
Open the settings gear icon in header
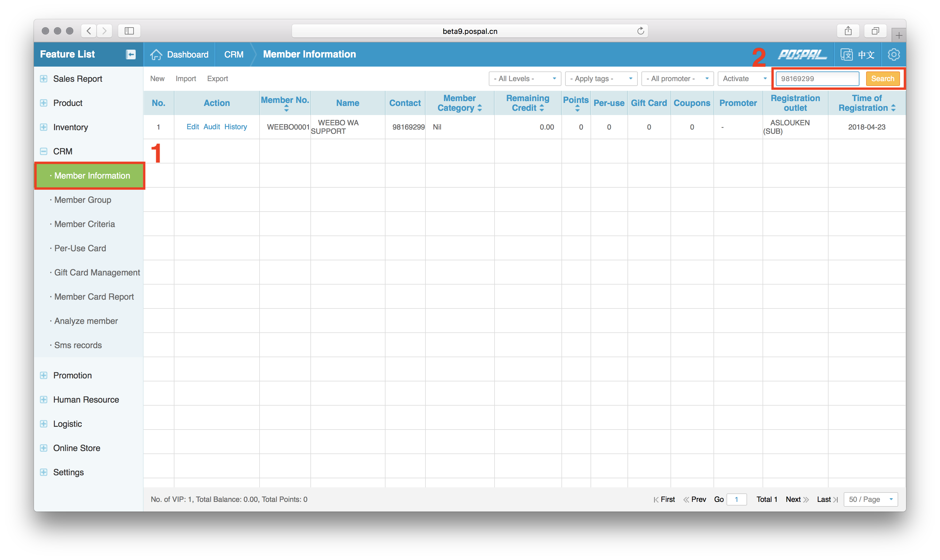[x=894, y=54]
